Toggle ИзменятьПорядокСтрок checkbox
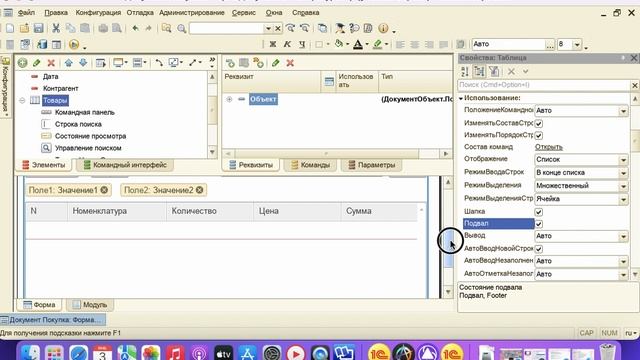The width and height of the screenshot is (640, 360). (539, 135)
